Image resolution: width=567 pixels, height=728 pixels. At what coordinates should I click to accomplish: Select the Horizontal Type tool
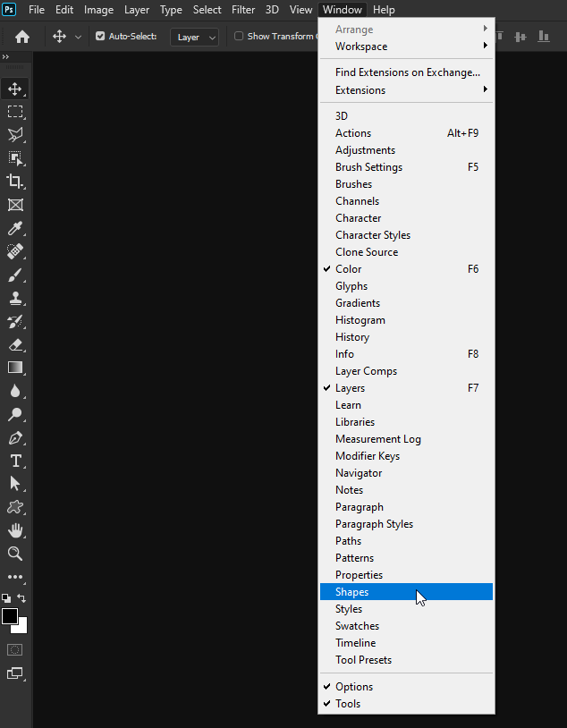tap(15, 461)
